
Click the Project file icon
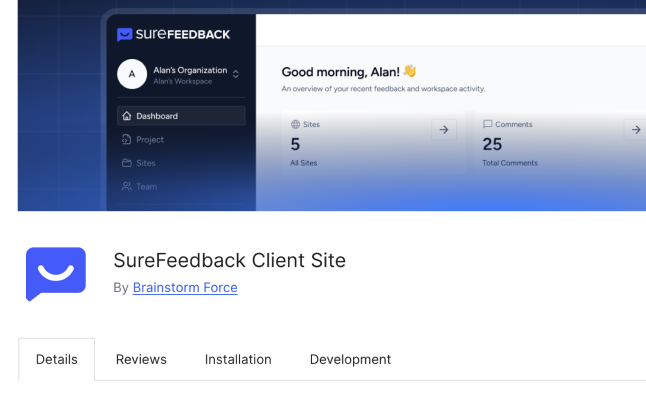tap(126, 140)
